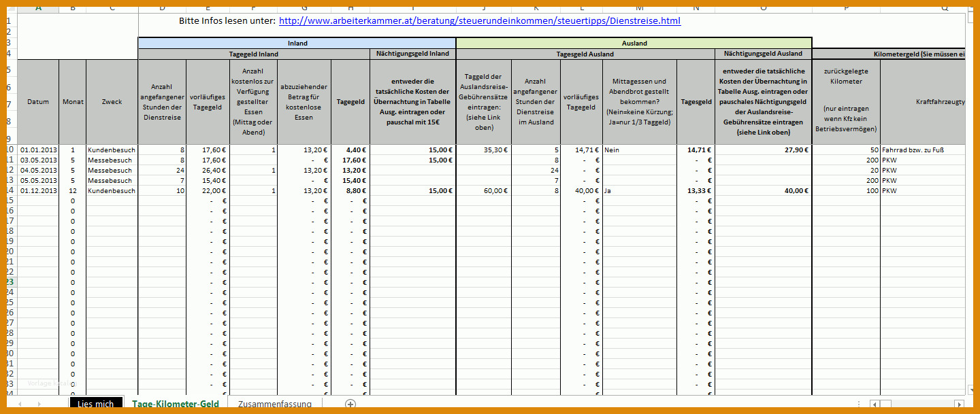Click the 'Nein' cell
Screen dimensions: 980x414
point(640,150)
